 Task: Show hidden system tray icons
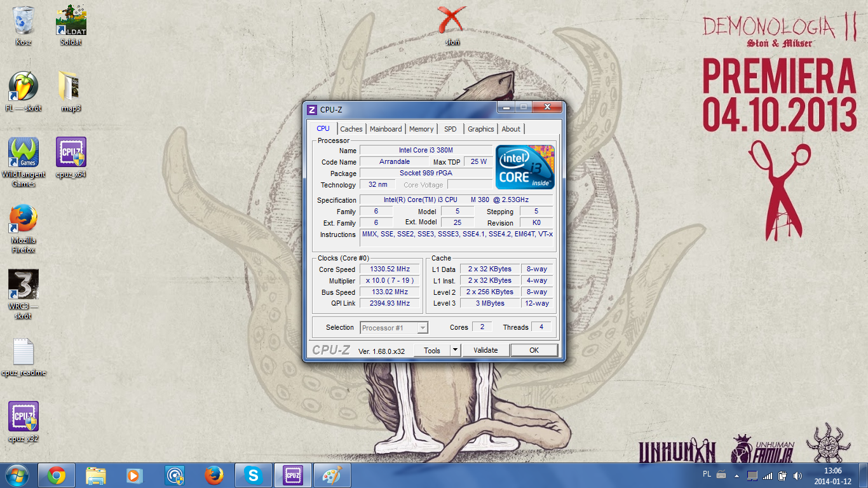point(737,475)
